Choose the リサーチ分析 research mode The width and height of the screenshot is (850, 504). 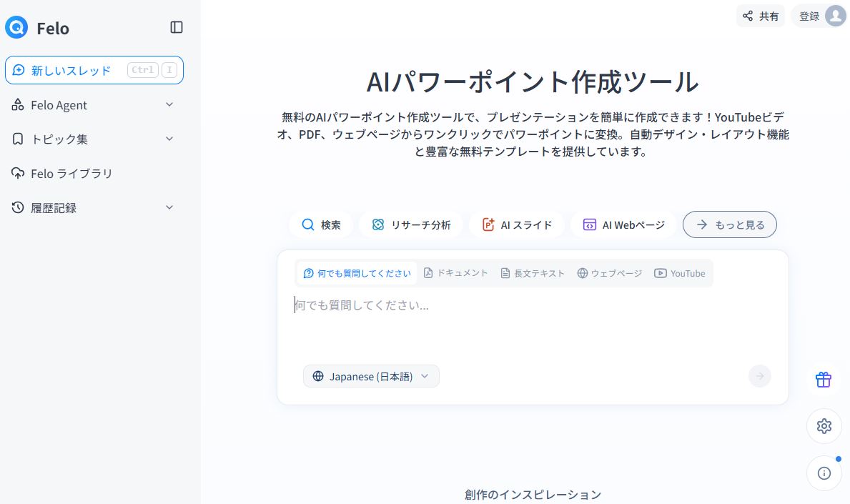(411, 224)
